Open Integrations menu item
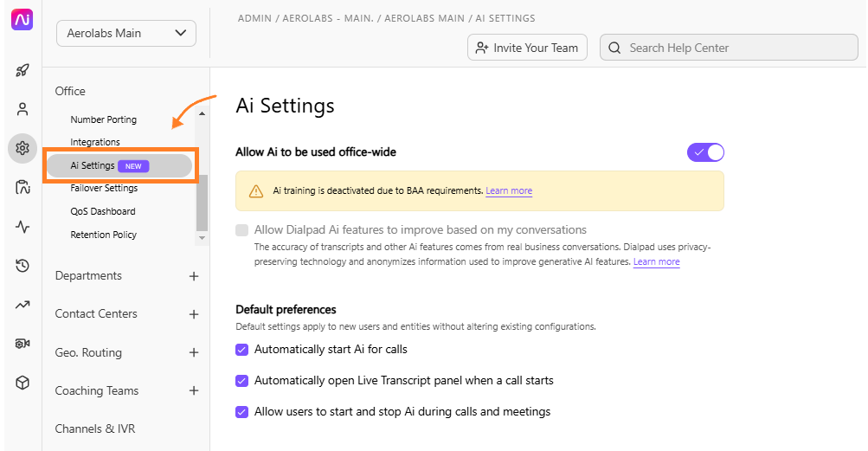868x451 pixels. (x=95, y=142)
